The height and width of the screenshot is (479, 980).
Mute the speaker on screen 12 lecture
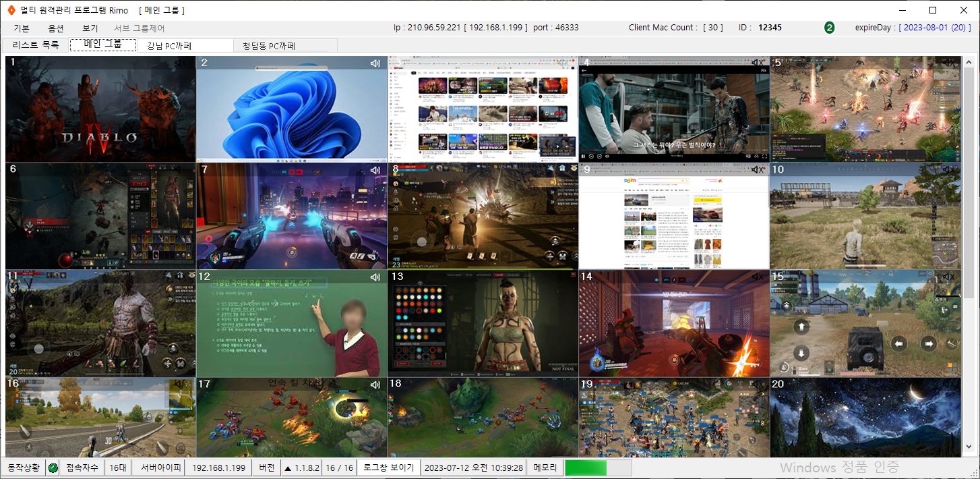click(x=375, y=277)
